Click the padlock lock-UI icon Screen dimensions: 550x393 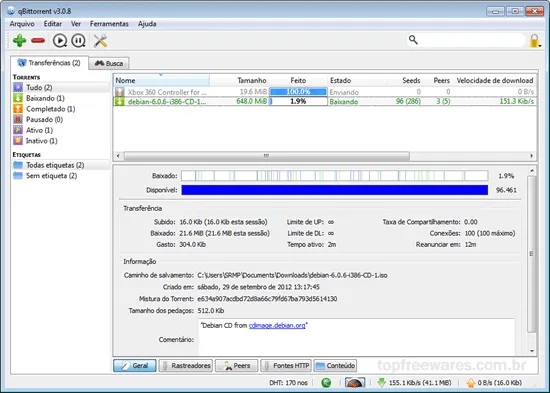535,40
